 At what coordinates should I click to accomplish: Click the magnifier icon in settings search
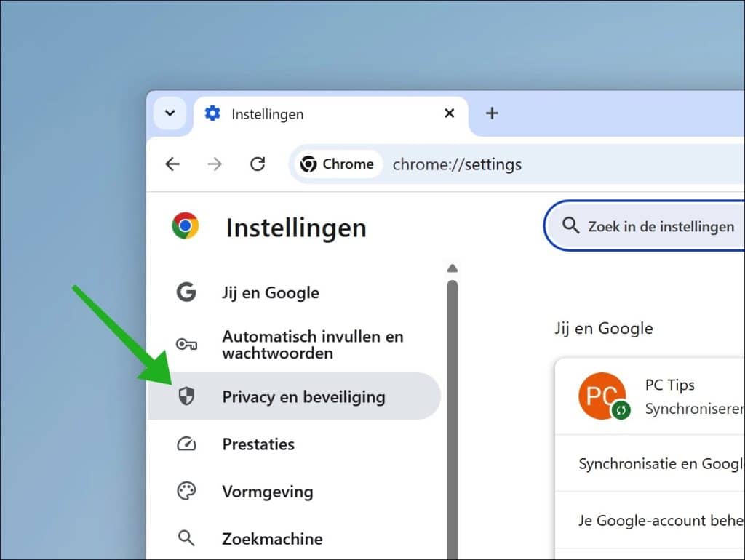tap(570, 225)
